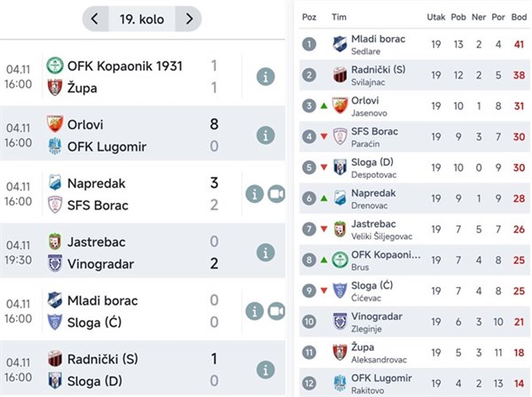Screen dimensions: 532x397
Task: Open info for OFK Kopaonik 1931 vs Župa
Action: point(264,76)
